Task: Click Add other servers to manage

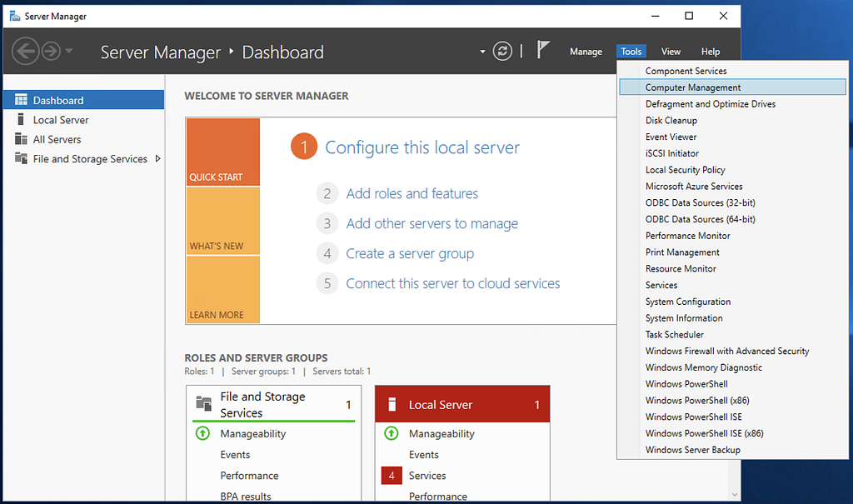Action: [432, 224]
